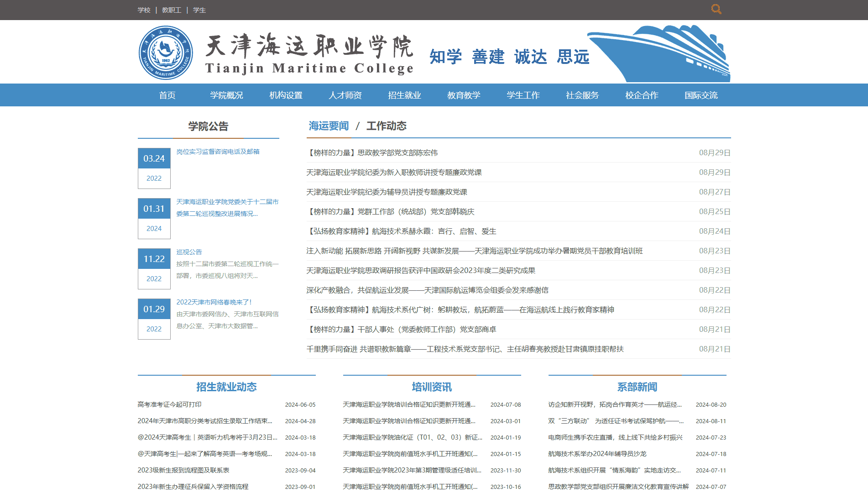Click the 培训资讯 section heading

tap(432, 387)
